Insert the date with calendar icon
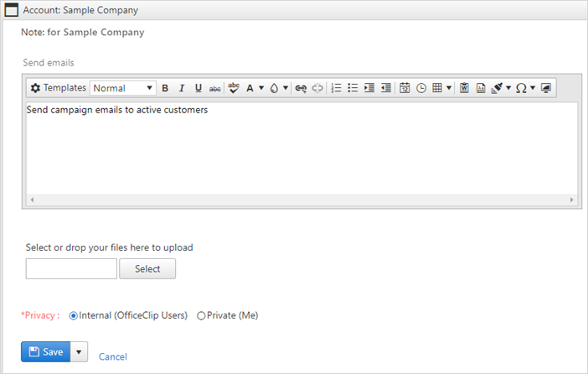 (x=405, y=88)
